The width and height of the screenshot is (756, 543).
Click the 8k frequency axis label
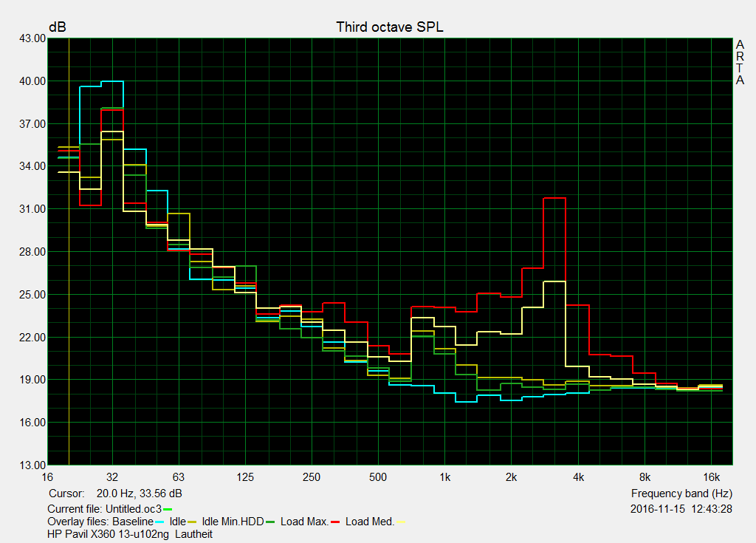pyautogui.click(x=645, y=477)
